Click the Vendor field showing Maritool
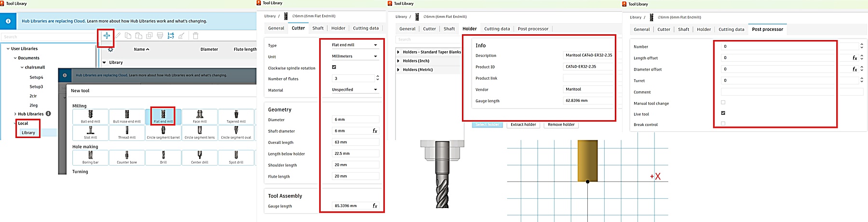The width and height of the screenshot is (868, 222). tap(588, 89)
